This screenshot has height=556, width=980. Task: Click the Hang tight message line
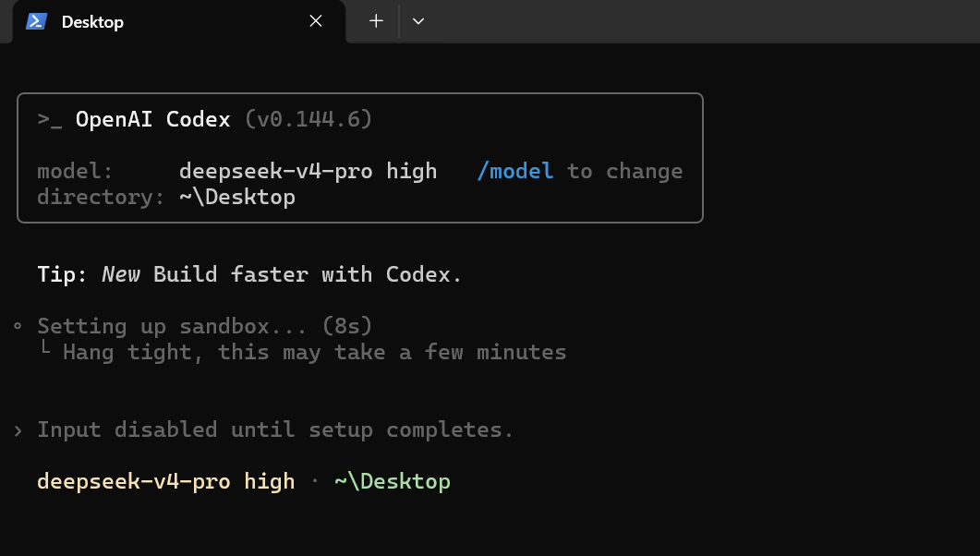click(314, 352)
